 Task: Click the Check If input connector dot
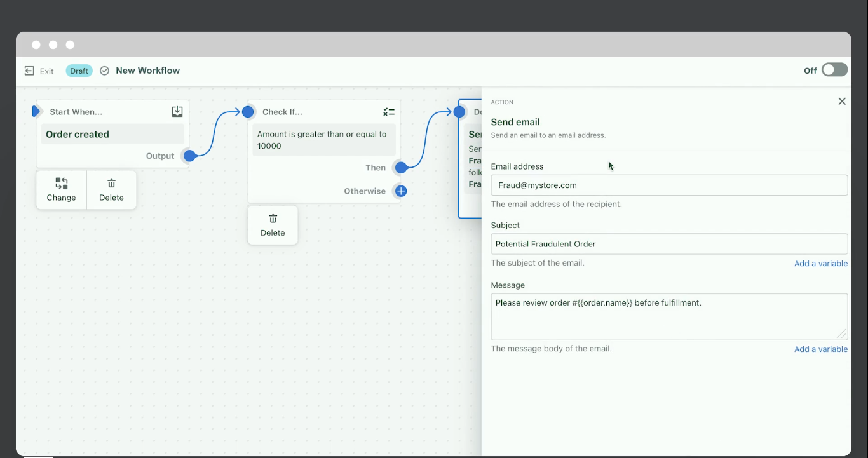pyautogui.click(x=248, y=112)
